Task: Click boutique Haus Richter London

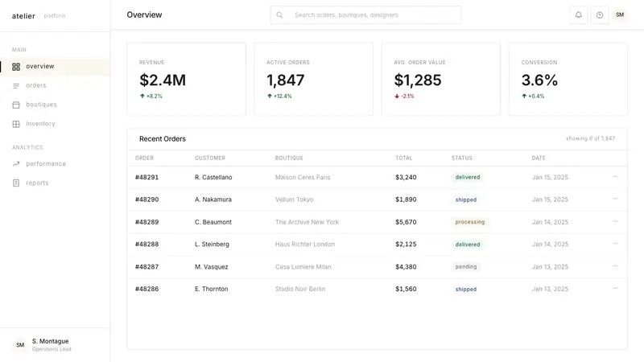Action: pyautogui.click(x=305, y=245)
